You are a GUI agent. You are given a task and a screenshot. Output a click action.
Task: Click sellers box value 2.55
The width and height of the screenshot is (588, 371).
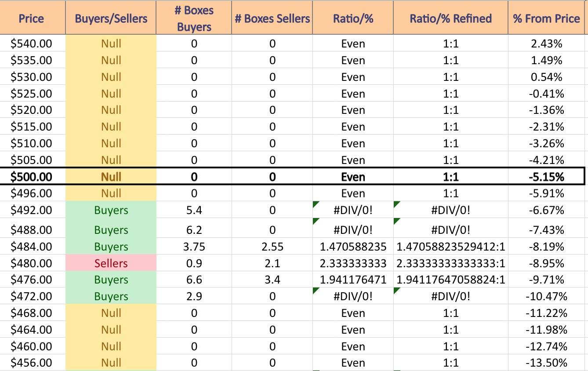coord(272,247)
